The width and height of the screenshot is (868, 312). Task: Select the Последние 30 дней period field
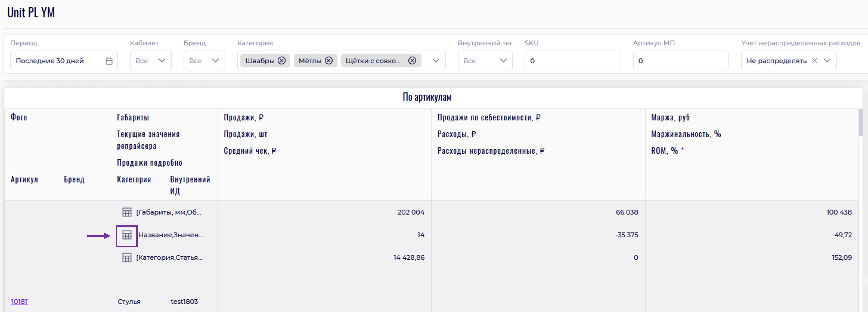(57, 61)
